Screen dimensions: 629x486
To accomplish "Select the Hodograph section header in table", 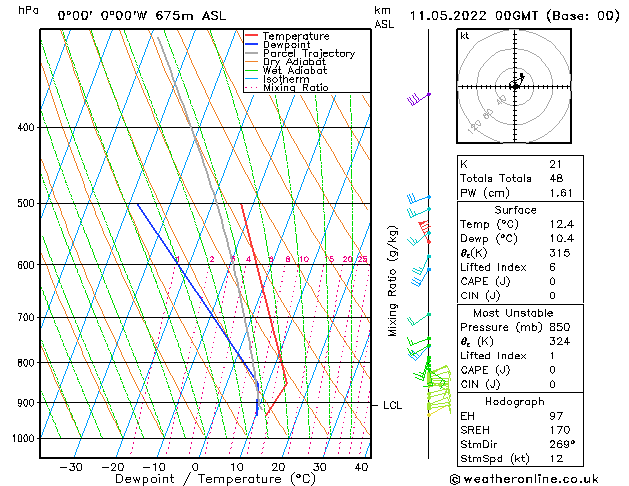I will click(515, 401).
